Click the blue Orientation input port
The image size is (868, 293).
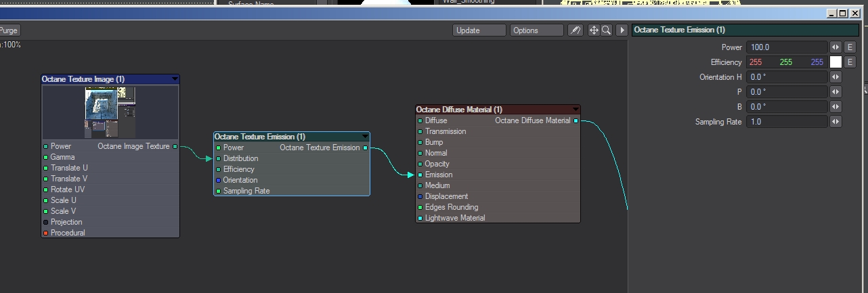pos(218,180)
